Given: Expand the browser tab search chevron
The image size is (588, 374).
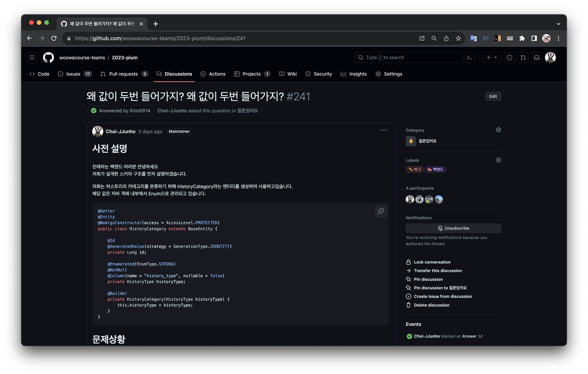Looking at the screenshot, I should pos(558,24).
